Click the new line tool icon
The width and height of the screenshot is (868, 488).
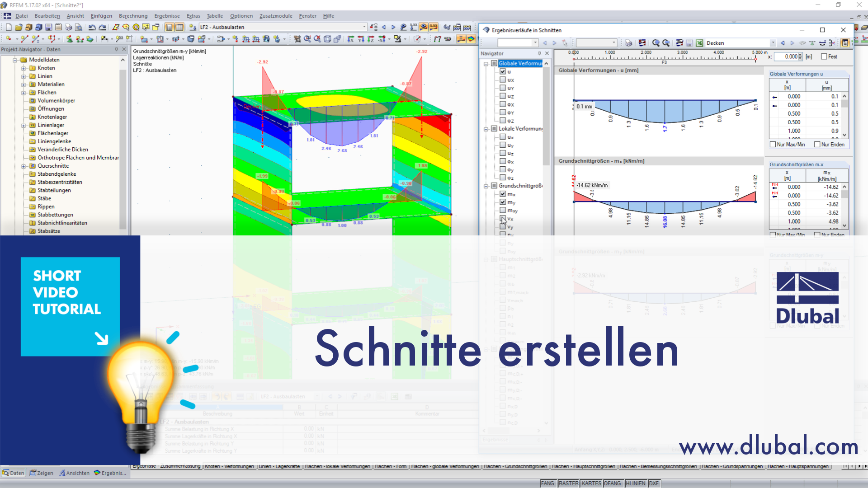(24, 39)
